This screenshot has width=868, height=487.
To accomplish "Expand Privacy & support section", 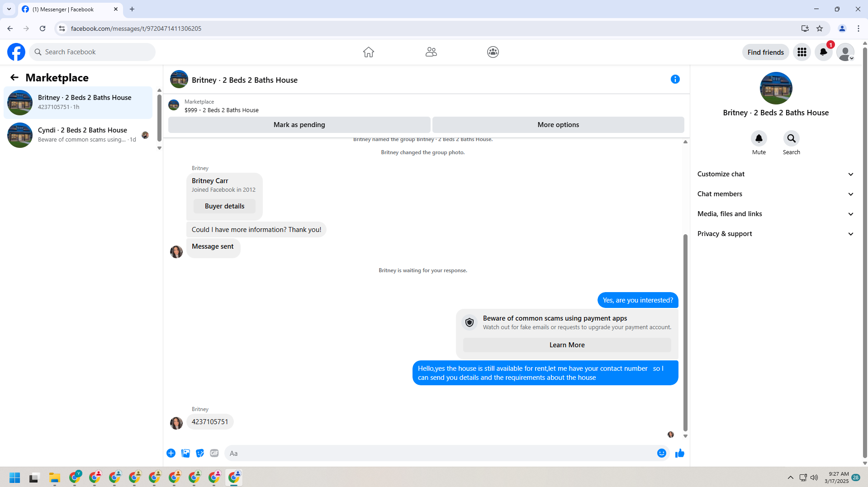I will click(x=776, y=234).
